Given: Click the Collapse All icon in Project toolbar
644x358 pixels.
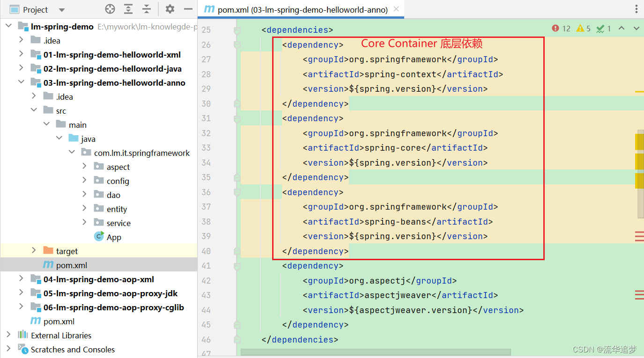Looking at the screenshot, I should [147, 9].
